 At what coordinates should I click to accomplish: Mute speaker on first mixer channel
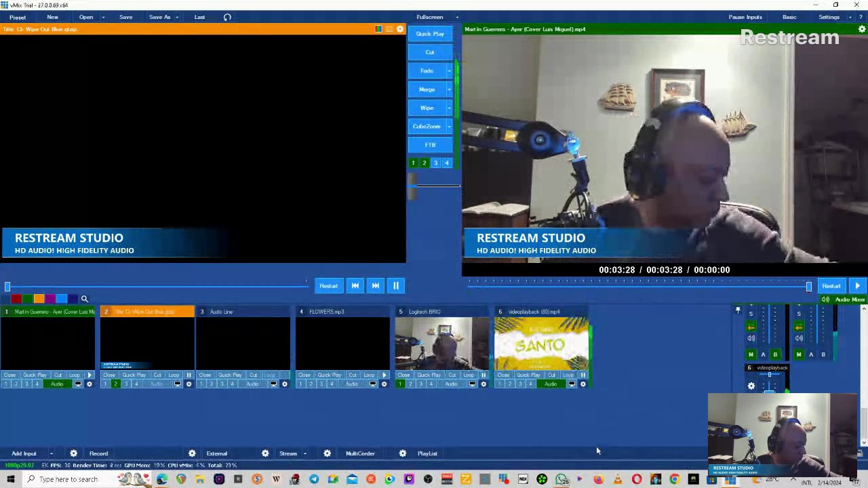point(751,338)
